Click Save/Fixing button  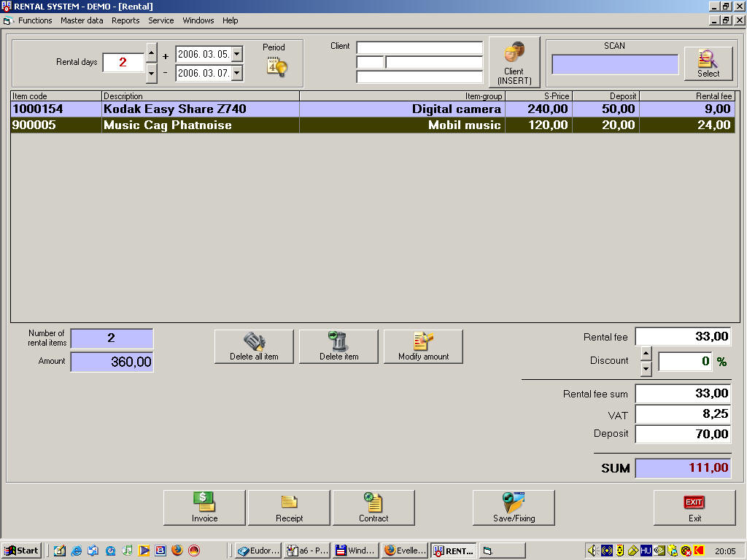click(x=514, y=507)
